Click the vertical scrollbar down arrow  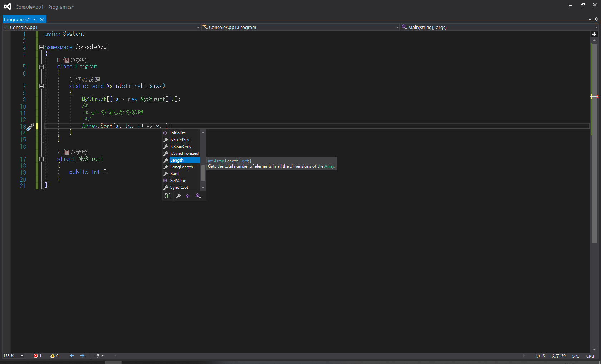594,349
